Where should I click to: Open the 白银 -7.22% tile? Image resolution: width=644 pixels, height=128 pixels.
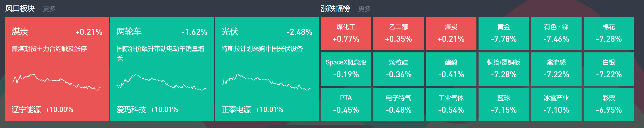click(608, 69)
